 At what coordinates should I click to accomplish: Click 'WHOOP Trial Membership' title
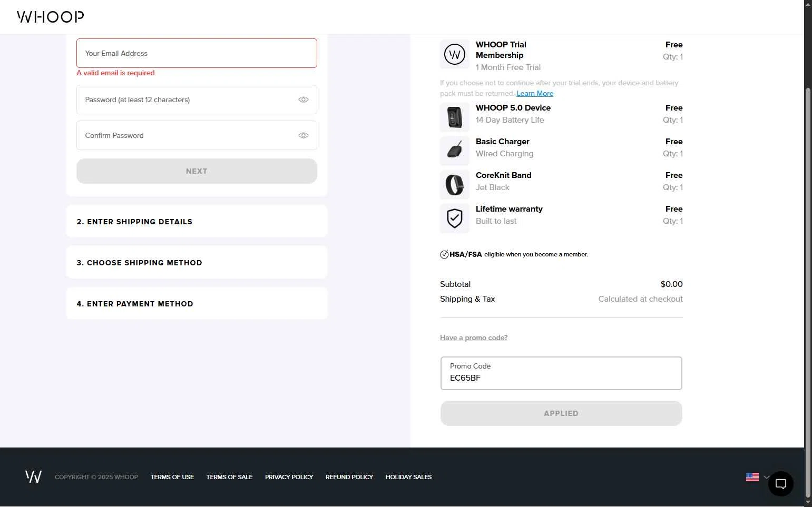tap(501, 50)
